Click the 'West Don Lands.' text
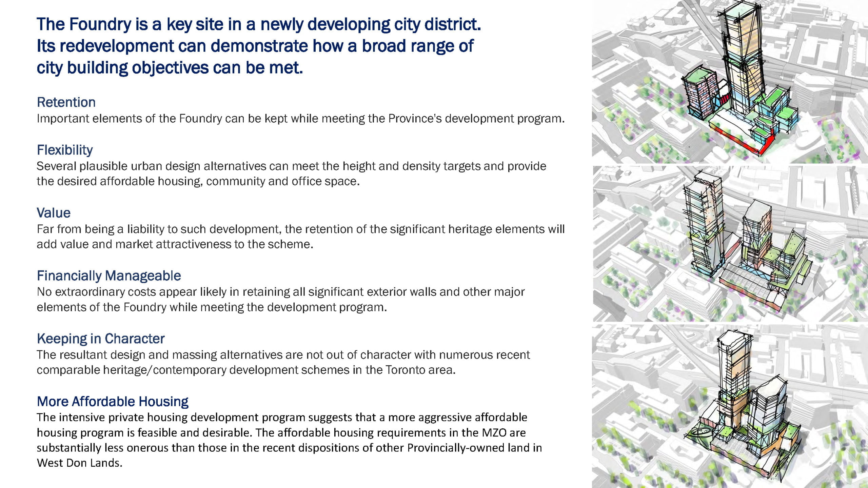Viewport: 868px width, 488px height. point(79,463)
